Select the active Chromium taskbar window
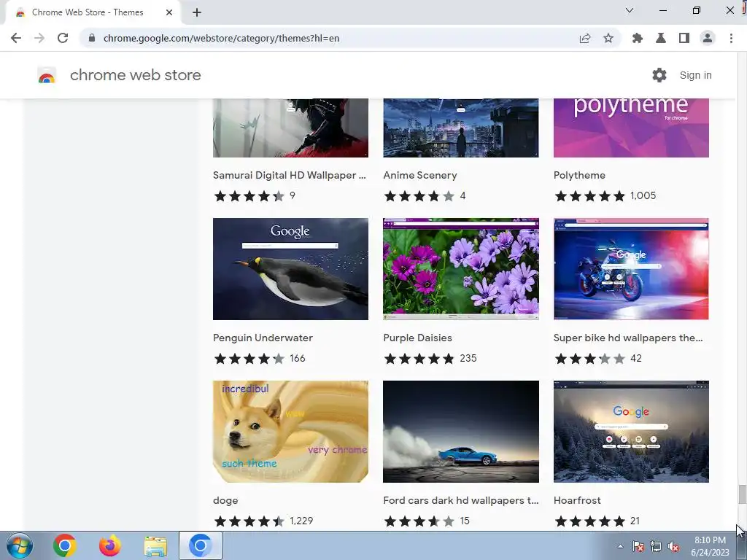The height and width of the screenshot is (560, 747). 201,545
